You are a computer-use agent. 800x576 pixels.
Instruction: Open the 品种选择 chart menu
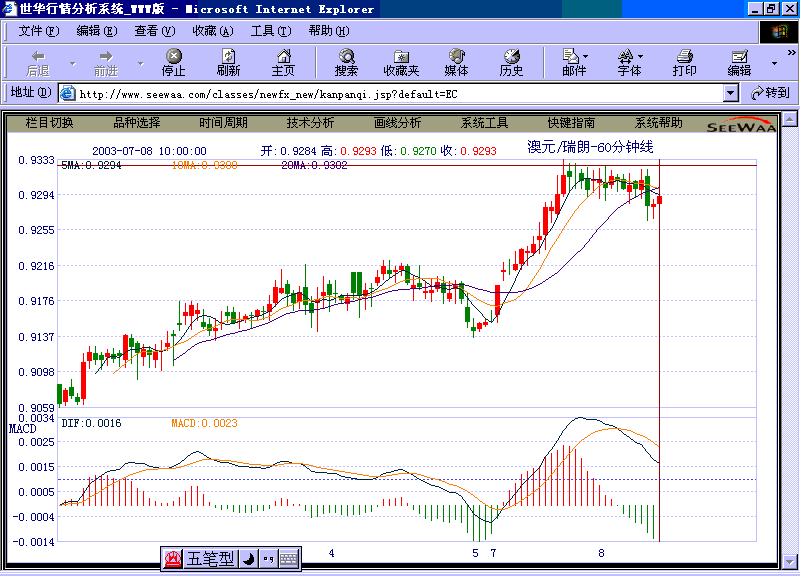tap(137, 123)
